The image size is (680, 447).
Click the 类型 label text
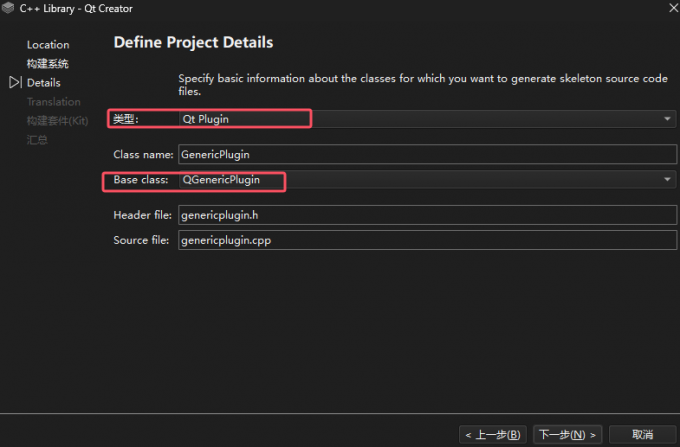coord(124,119)
